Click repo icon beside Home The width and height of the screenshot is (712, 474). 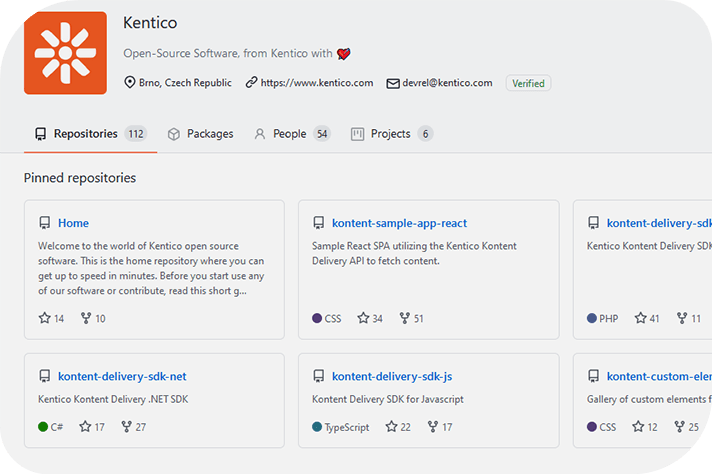(44, 223)
